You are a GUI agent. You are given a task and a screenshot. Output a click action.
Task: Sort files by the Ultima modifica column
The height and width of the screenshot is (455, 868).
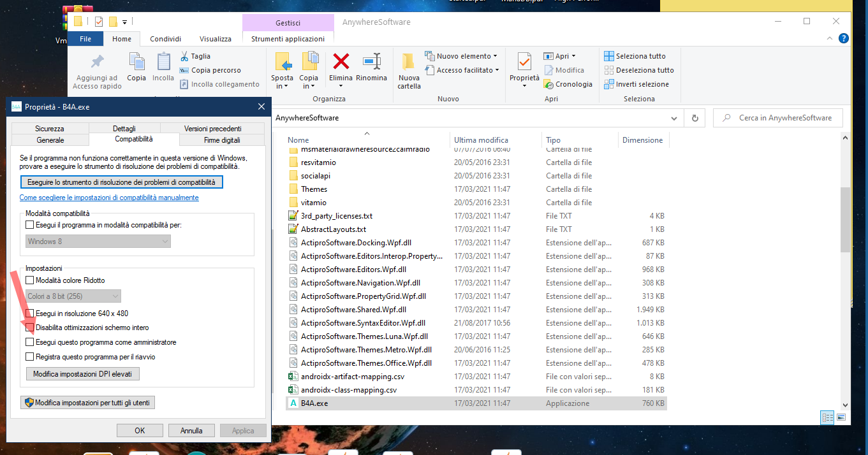point(481,140)
